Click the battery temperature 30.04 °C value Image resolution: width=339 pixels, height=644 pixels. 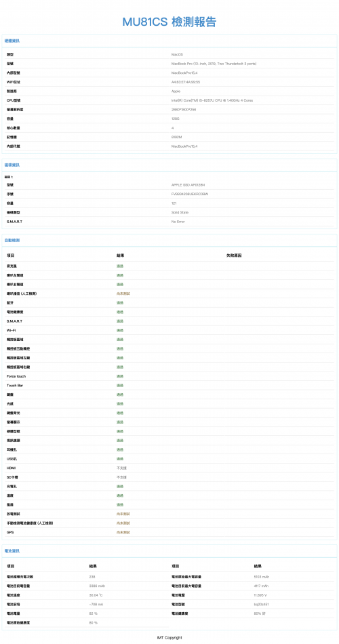point(96,595)
